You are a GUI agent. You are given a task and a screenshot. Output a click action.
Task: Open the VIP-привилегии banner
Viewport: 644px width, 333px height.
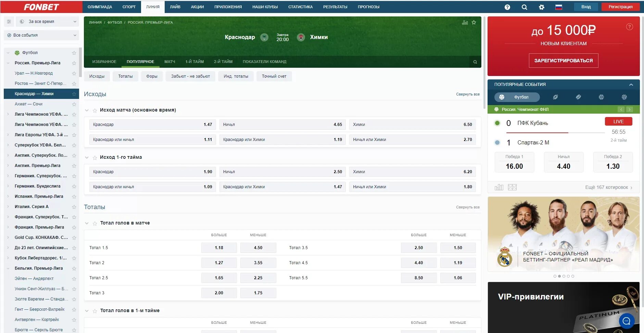coord(564,307)
